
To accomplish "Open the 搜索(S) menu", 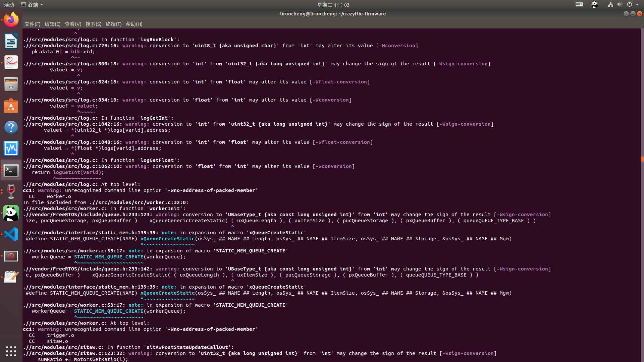I will [x=93, y=24].
